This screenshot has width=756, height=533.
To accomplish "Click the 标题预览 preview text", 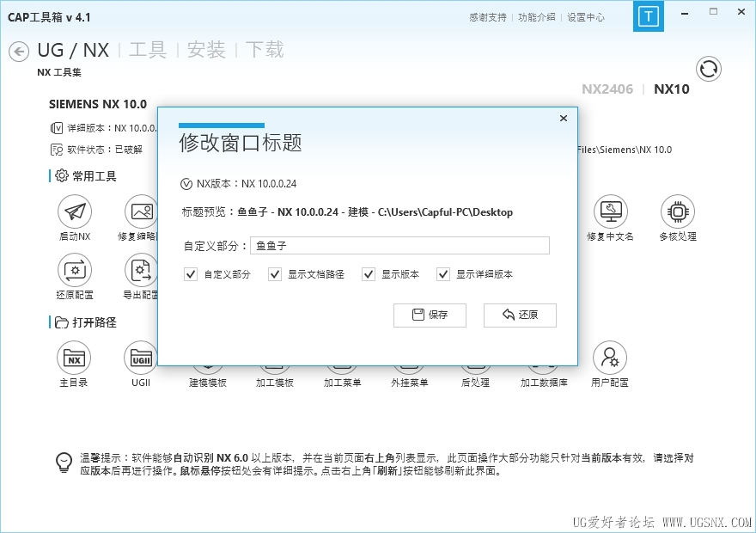I will (347, 212).
